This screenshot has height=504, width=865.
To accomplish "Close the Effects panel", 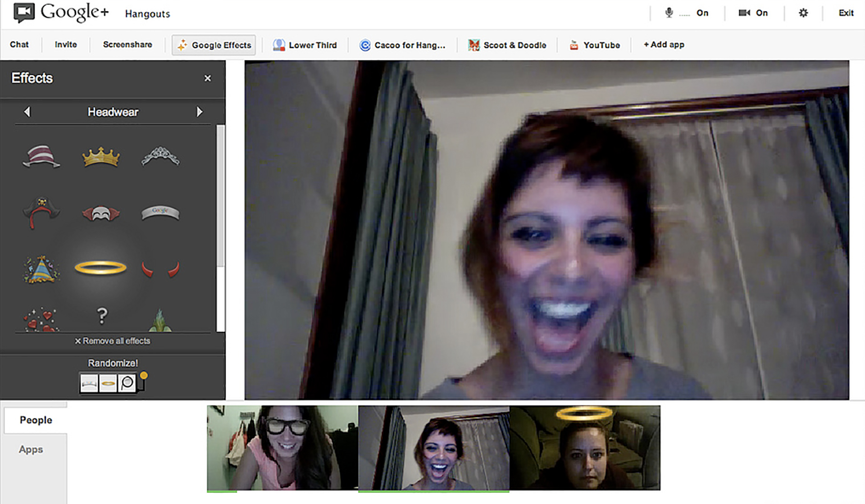I will click(x=208, y=78).
